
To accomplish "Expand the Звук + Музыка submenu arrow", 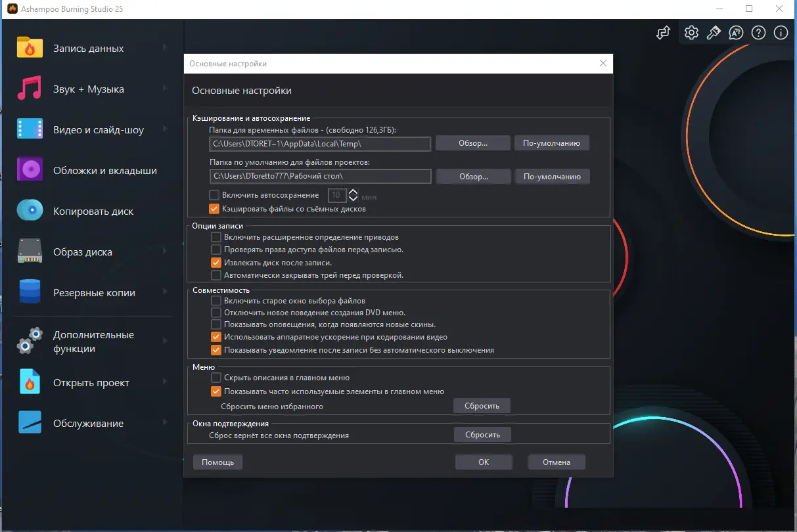I will point(165,89).
